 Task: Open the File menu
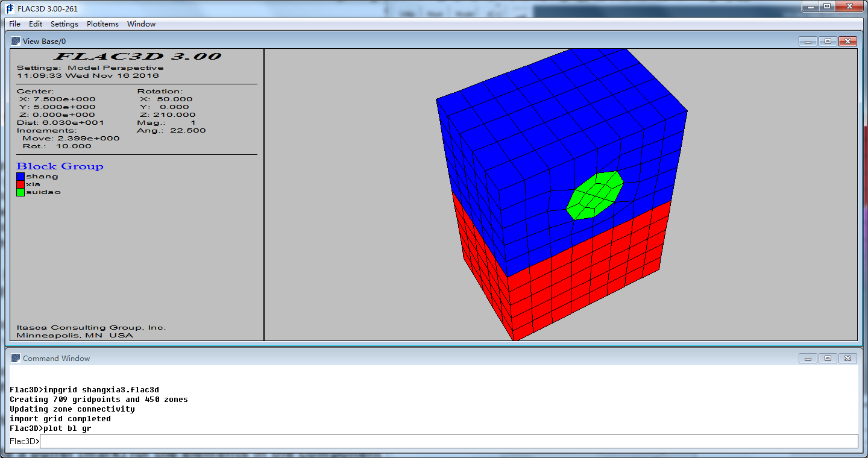pos(14,24)
